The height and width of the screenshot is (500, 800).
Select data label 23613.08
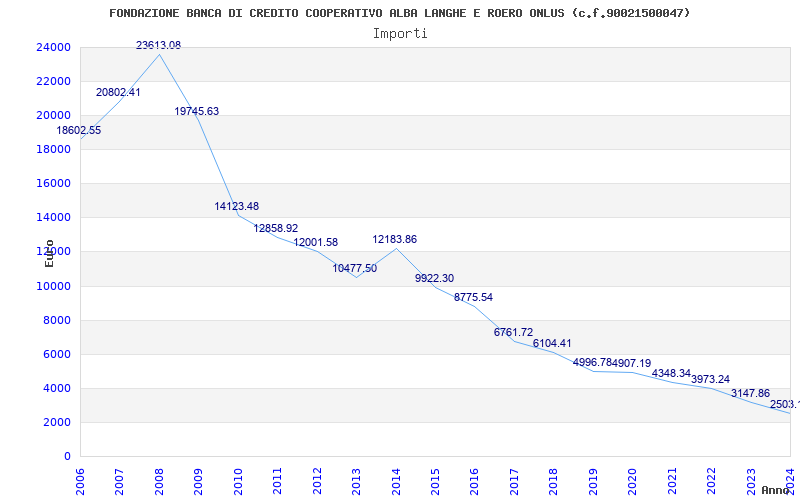(158, 45)
